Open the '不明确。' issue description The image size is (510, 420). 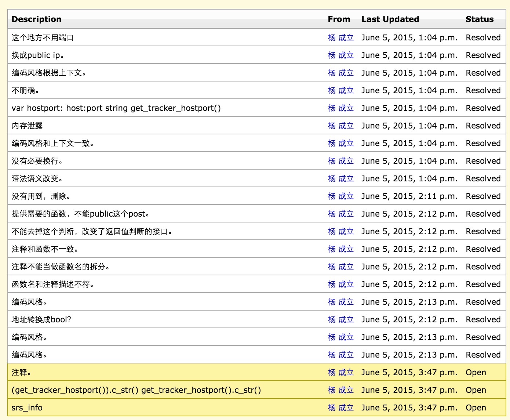click(25, 91)
